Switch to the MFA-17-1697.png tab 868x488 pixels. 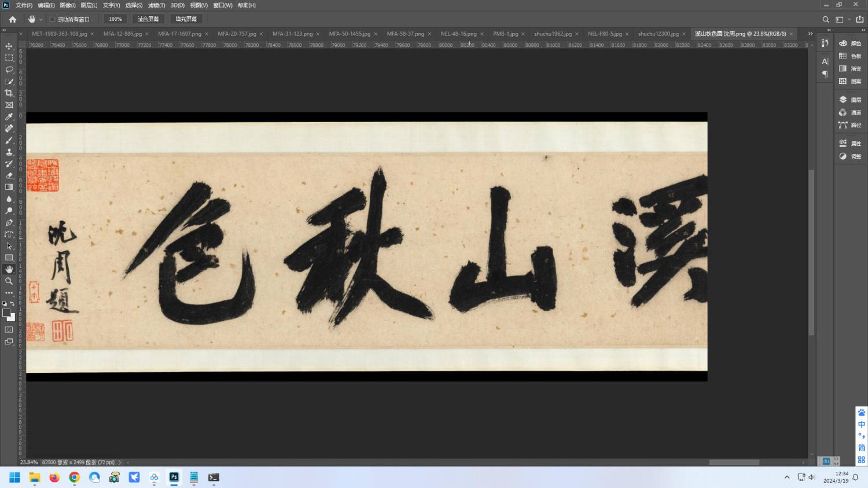tap(179, 34)
